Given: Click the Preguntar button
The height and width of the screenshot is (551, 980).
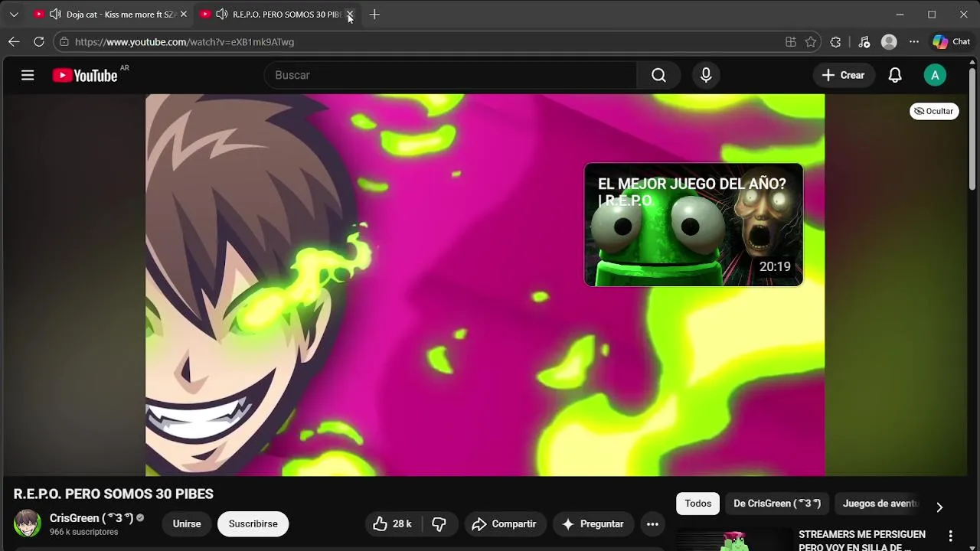Looking at the screenshot, I should pyautogui.click(x=593, y=524).
